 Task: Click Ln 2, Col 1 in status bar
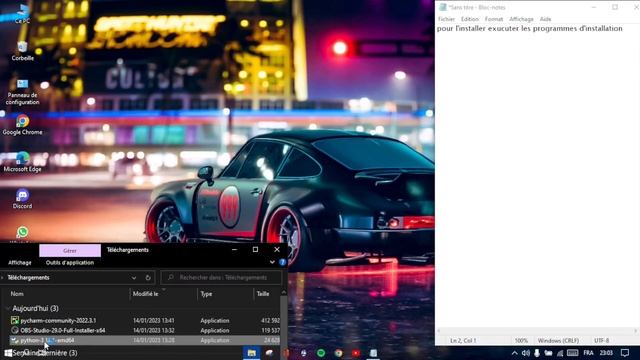463,340
